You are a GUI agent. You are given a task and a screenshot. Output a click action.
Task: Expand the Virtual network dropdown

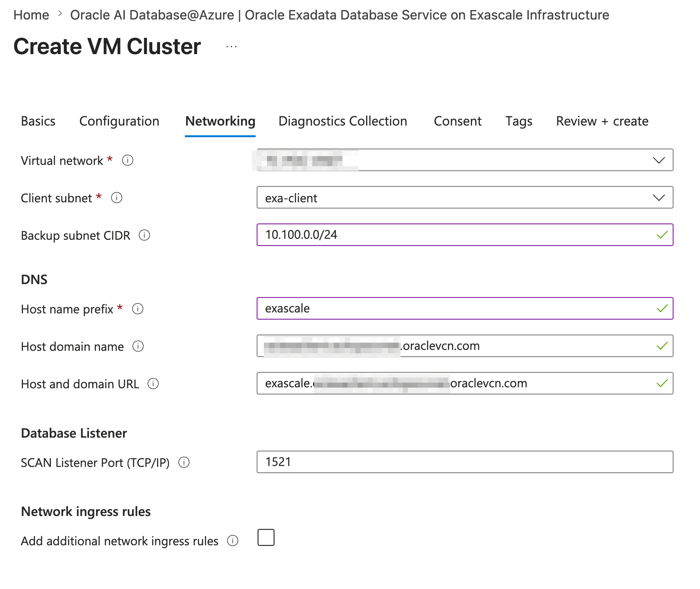[465, 160]
